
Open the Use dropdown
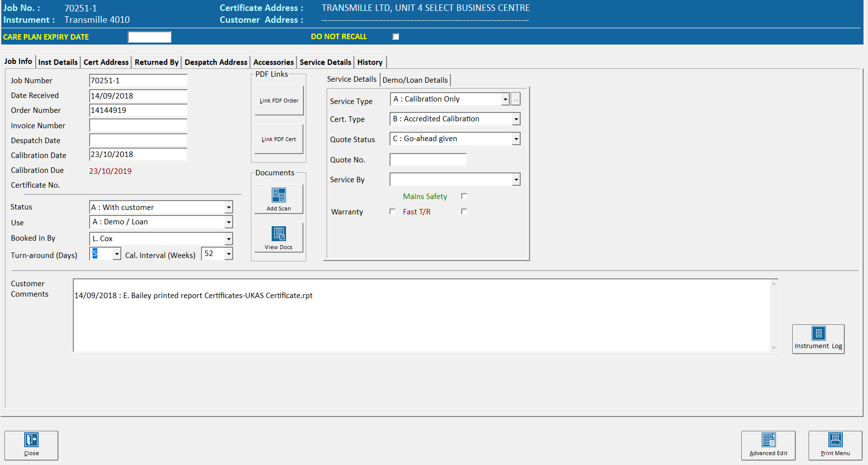tap(229, 222)
